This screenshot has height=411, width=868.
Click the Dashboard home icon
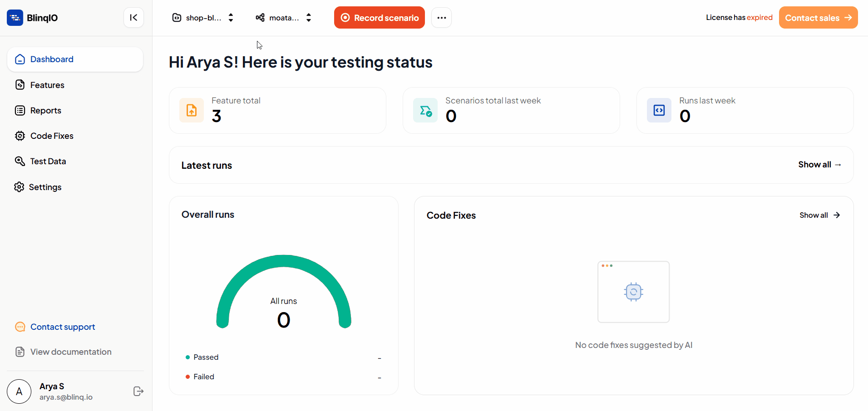pos(20,59)
